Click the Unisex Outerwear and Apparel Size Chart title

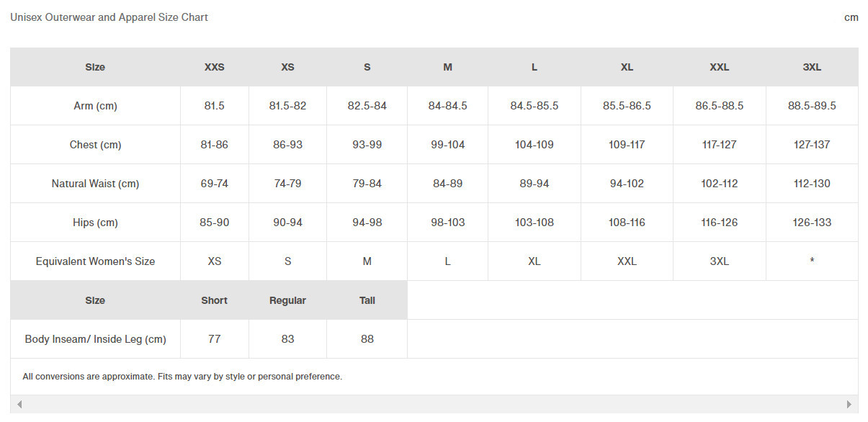click(109, 17)
